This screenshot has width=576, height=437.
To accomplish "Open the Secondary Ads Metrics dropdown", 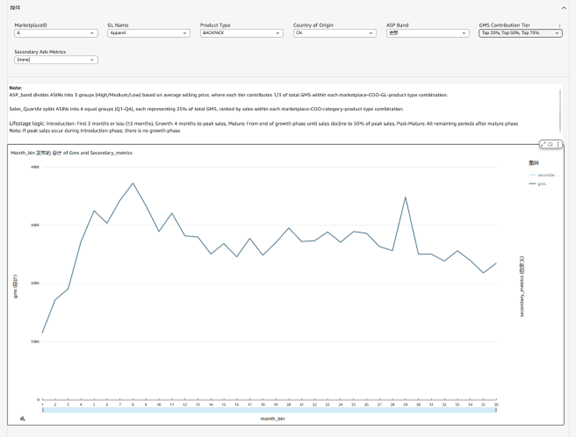I will pyautogui.click(x=56, y=60).
